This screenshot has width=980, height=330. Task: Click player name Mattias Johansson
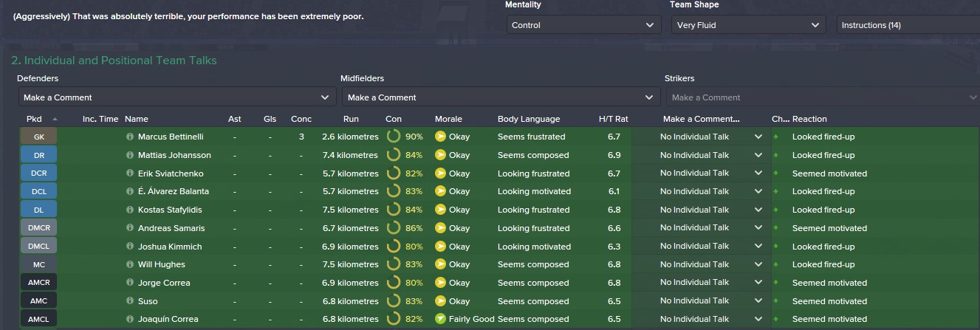(x=174, y=155)
